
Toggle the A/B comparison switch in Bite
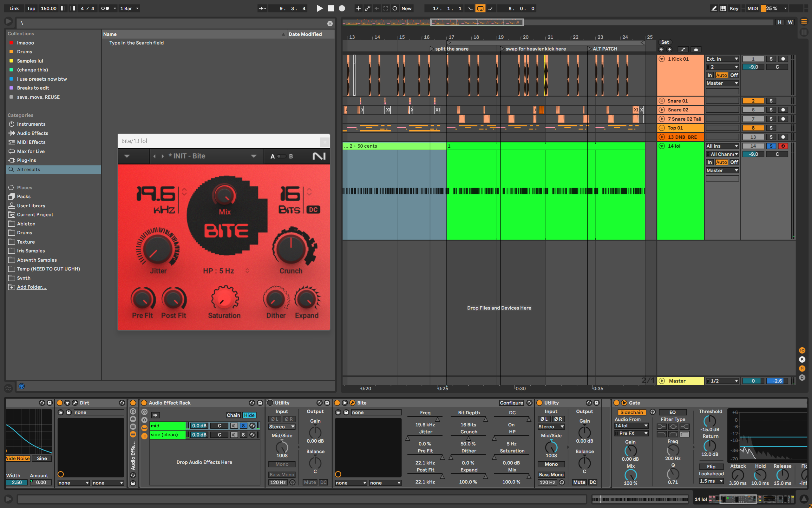tap(282, 156)
